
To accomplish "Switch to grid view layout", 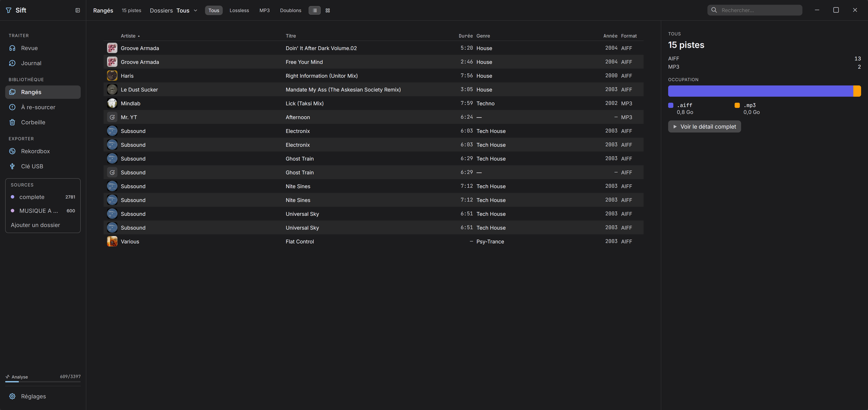I will 328,10.
